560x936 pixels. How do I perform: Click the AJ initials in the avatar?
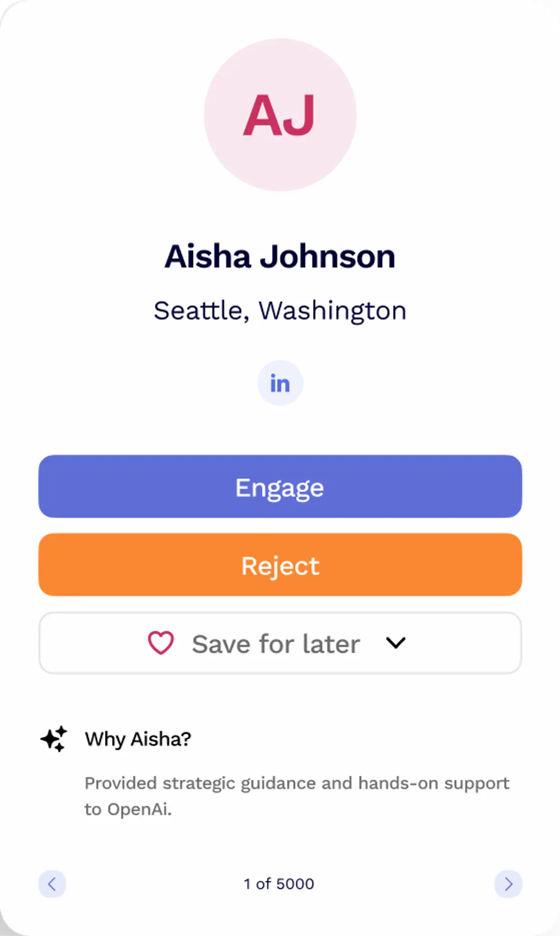(279, 115)
